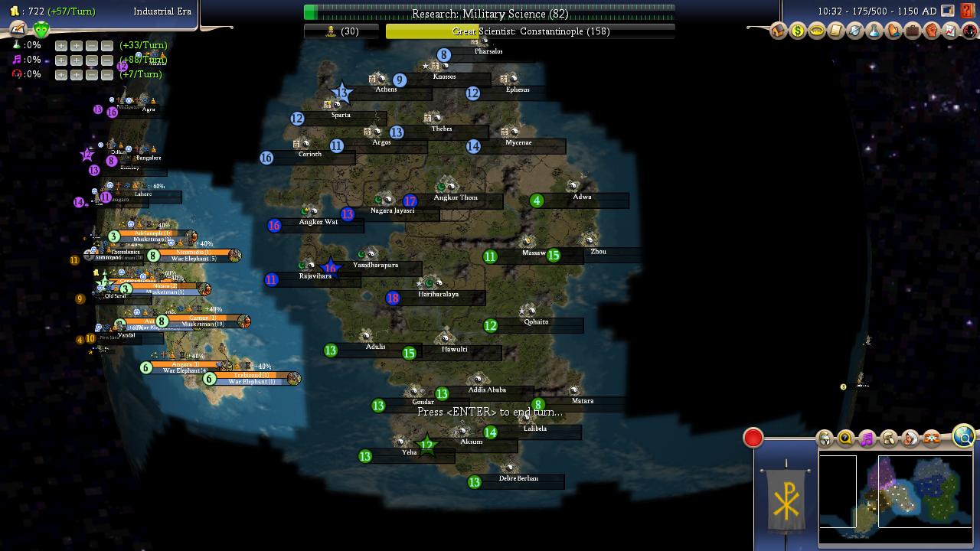The height and width of the screenshot is (551, 980).
Task: Toggle globe view with the magnifier globe
Action: pos(963,436)
